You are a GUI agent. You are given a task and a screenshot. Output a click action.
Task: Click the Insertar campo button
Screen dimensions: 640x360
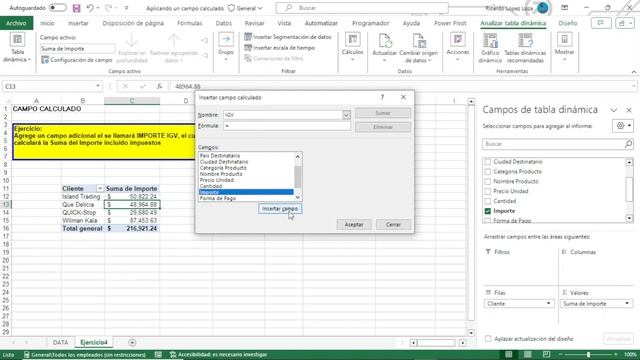point(280,209)
